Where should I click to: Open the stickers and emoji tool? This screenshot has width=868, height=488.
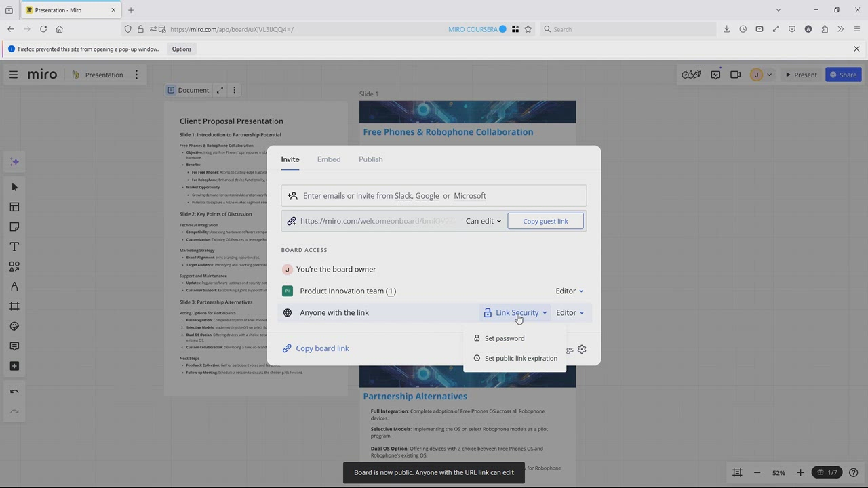click(14, 326)
